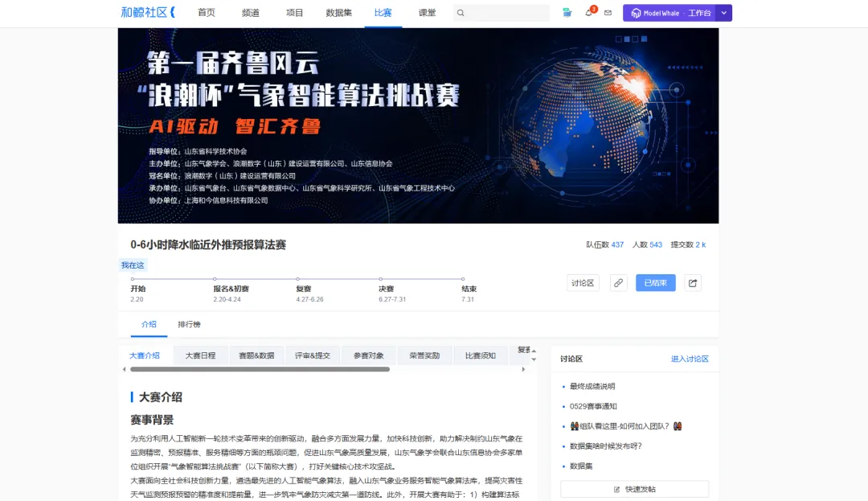
Task: Open the 数据集 discussion post
Action: click(x=581, y=466)
